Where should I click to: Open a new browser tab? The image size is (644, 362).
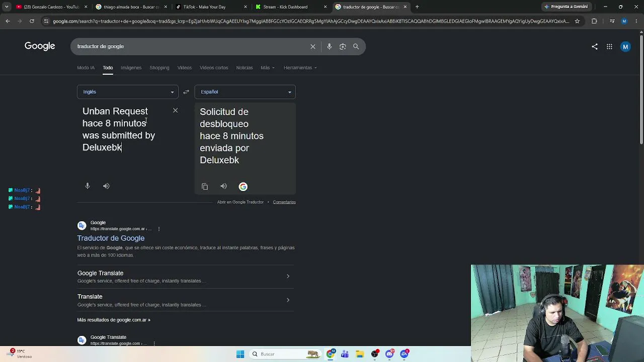(x=417, y=7)
